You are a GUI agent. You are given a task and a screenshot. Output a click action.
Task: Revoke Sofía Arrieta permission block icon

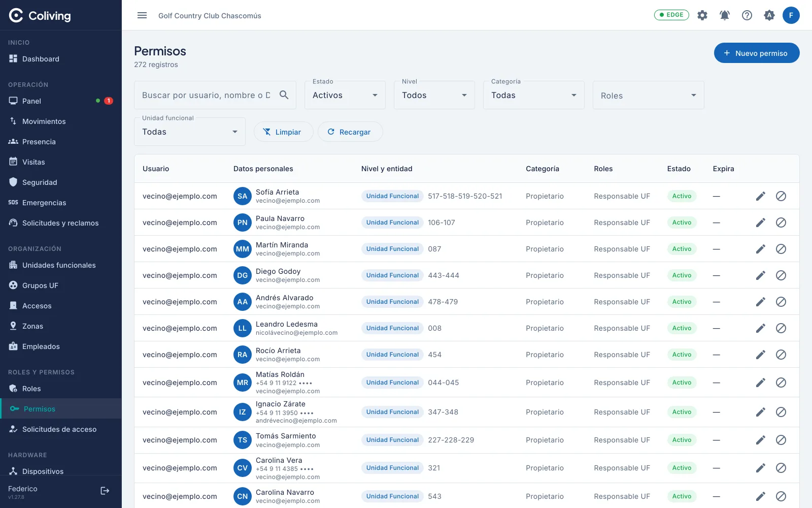click(x=781, y=196)
